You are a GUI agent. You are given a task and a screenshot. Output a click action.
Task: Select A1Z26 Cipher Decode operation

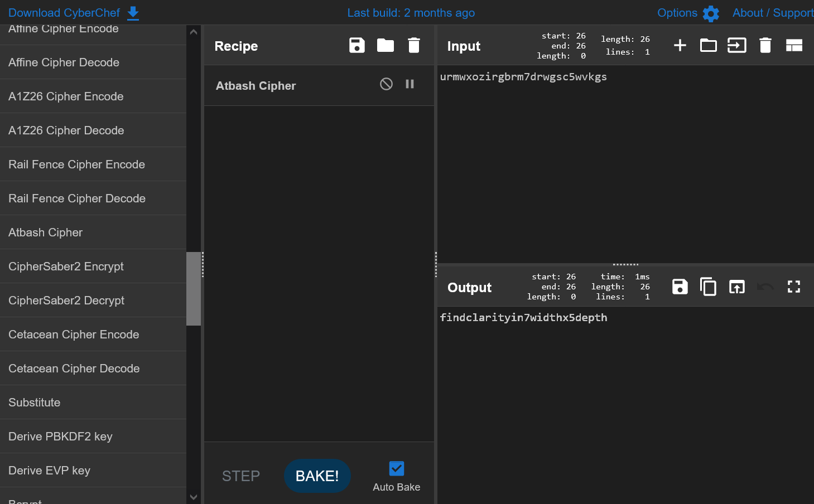click(93, 130)
